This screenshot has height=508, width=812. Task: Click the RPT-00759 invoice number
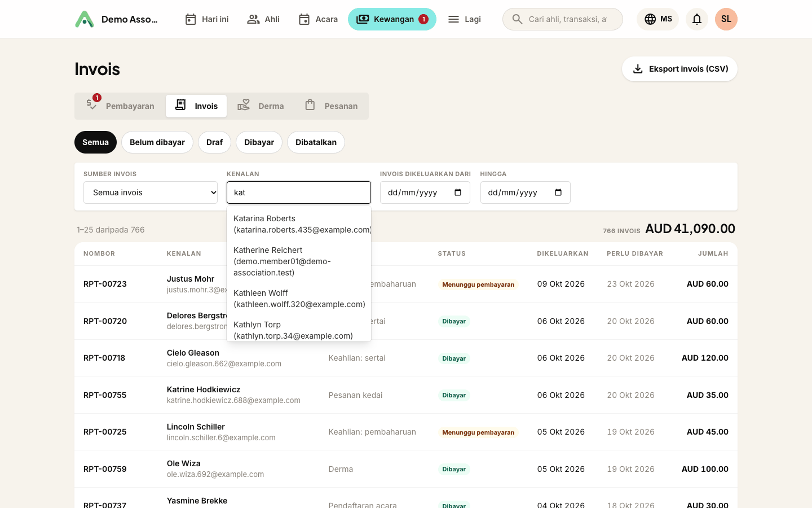(x=105, y=469)
